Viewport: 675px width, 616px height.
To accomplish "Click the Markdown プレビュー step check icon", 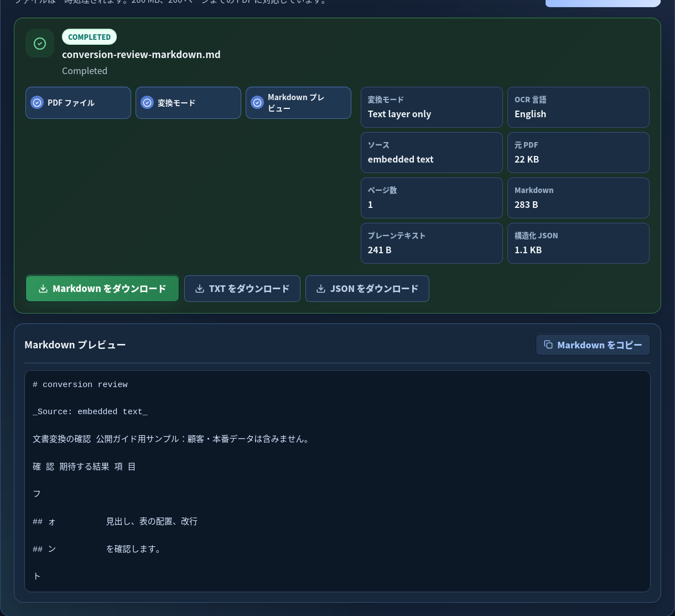I will coord(257,102).
